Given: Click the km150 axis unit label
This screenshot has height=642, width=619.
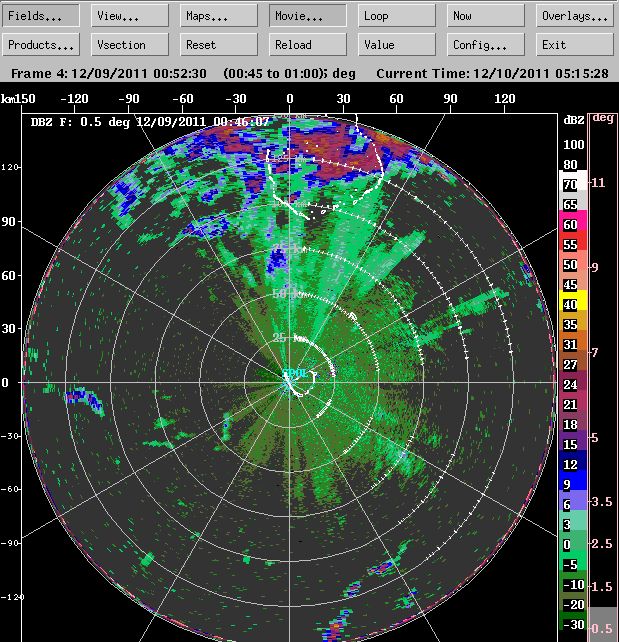Looking at the screenshot, I should click(x=18, y=99).
